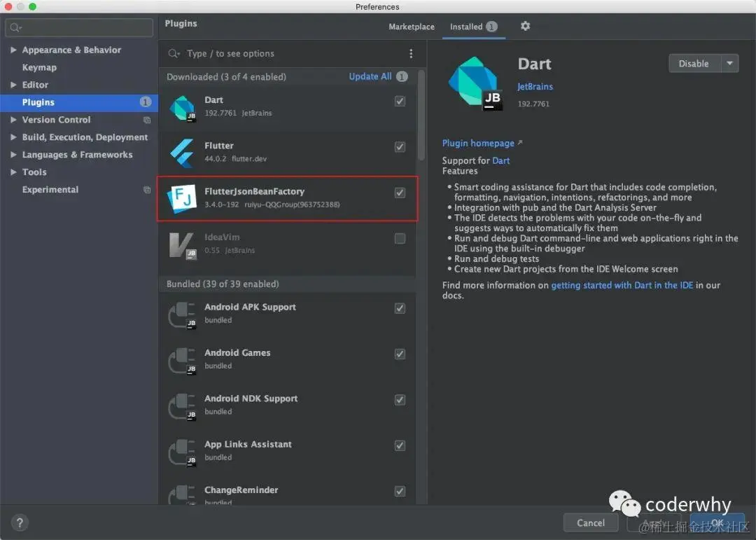The height and width of the screenshot is (540, 756).
Task: Click the Flutter plugin logo icon
Action: pos(182,153)
